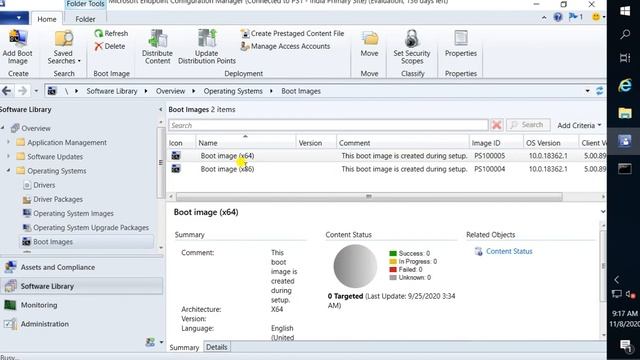The image size is (640, 360).
Task: Click the Boot image (x64) row icon
Action: 176,156
